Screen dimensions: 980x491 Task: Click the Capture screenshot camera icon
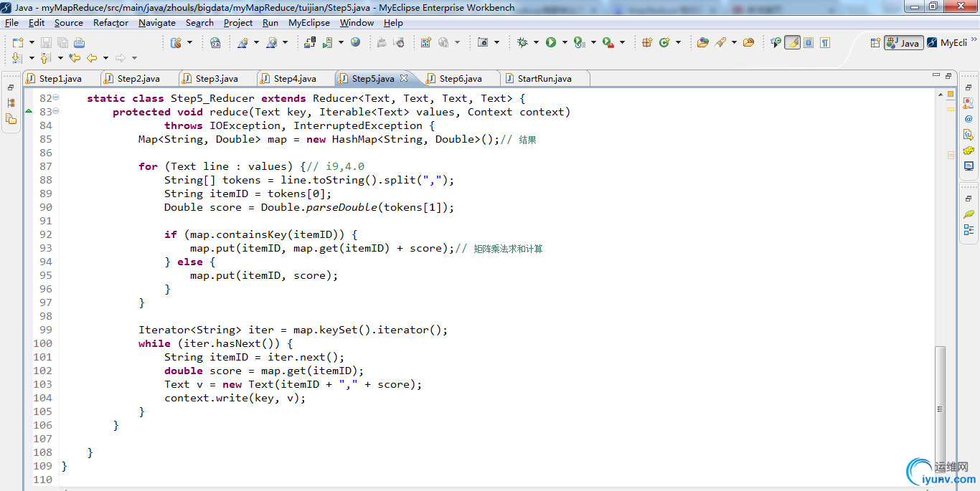483,42
